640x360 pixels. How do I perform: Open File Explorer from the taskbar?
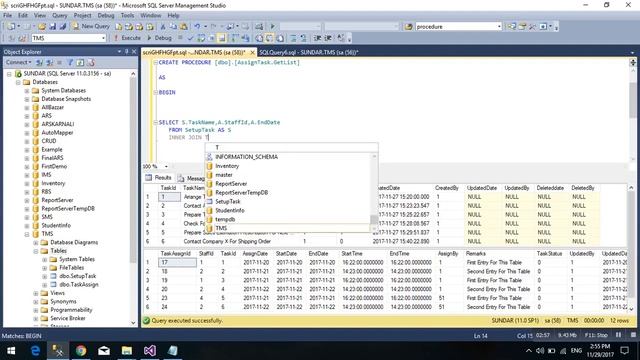point(127,351)
